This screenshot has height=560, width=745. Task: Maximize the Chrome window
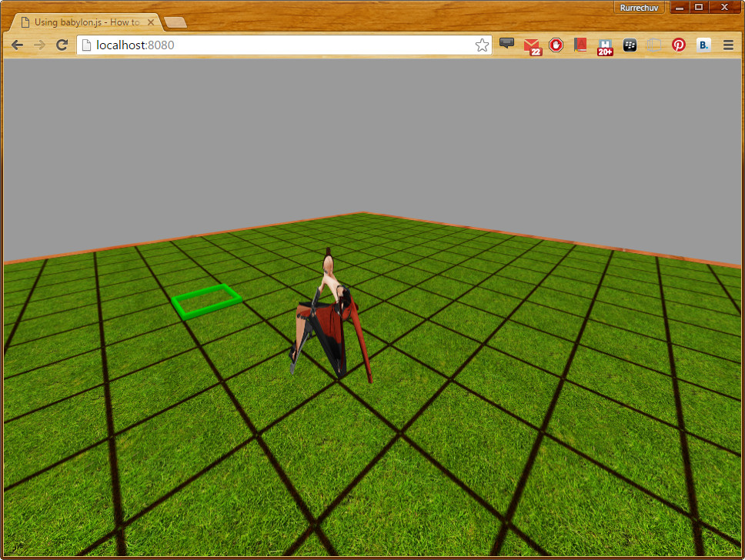click(x=699, y=7)
